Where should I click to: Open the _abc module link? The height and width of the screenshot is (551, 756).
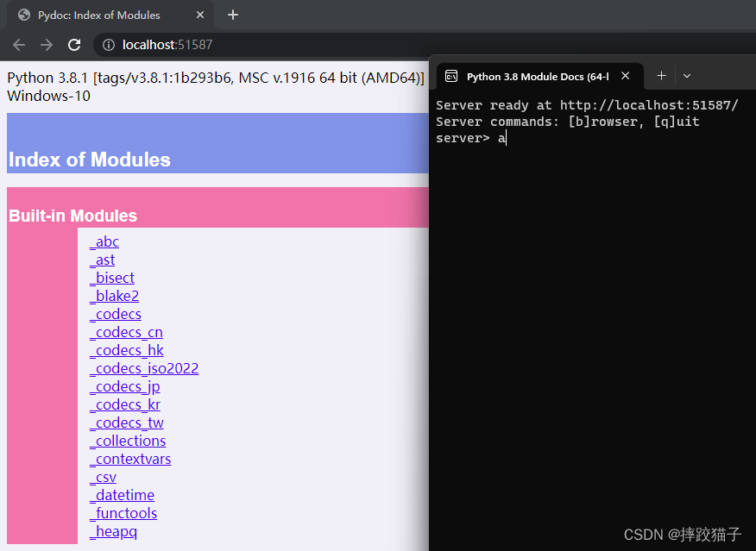pyautogui.click(x=104, y=241)
